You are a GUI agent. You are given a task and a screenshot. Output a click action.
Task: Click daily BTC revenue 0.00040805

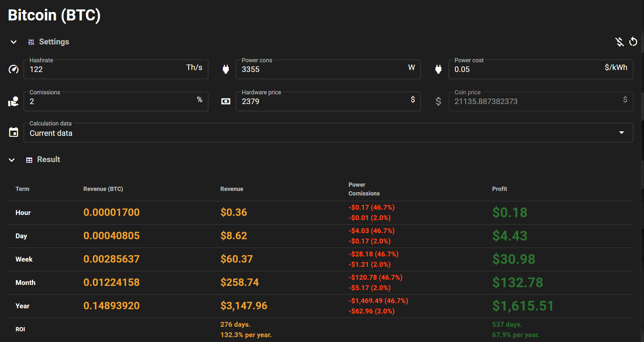pyautogui.click(x=112, y=236)
